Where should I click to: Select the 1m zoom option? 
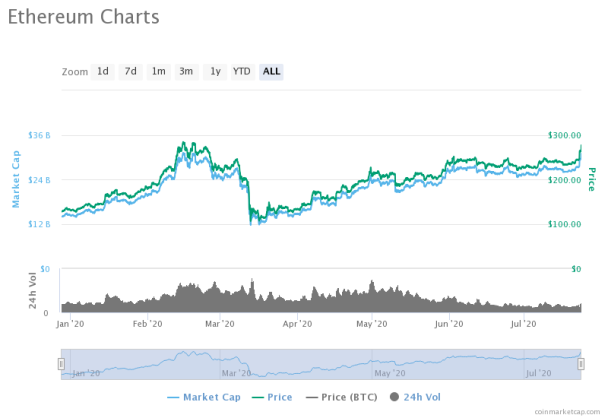click(159, 72)
